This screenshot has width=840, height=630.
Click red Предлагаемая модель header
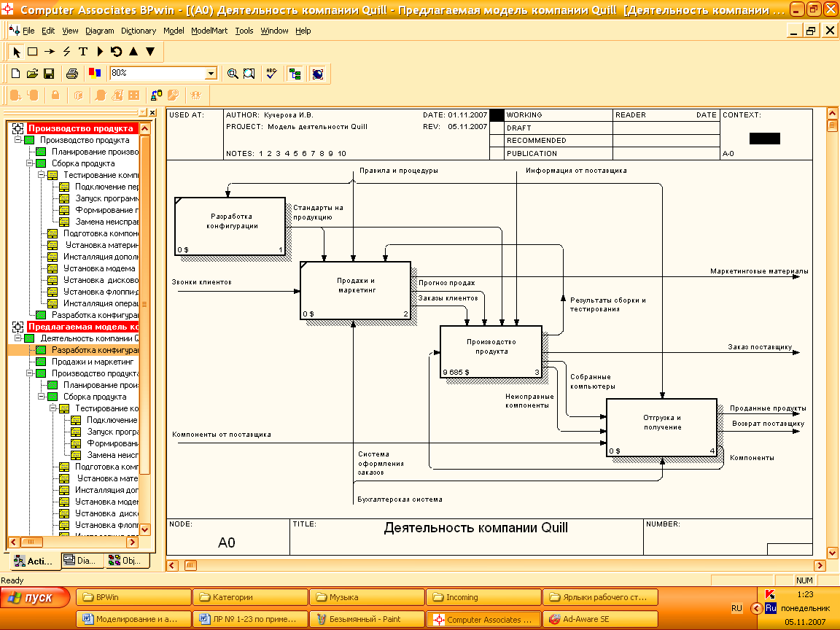[82, 327]
